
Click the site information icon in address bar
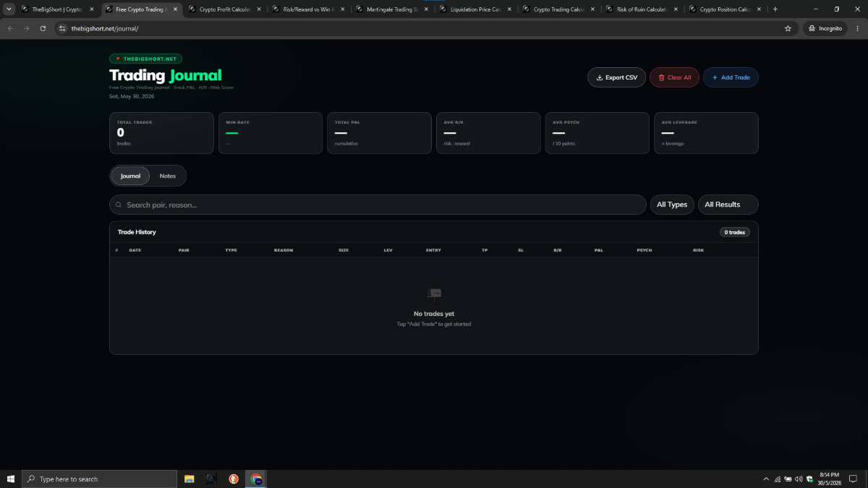(x=62, y=28)
